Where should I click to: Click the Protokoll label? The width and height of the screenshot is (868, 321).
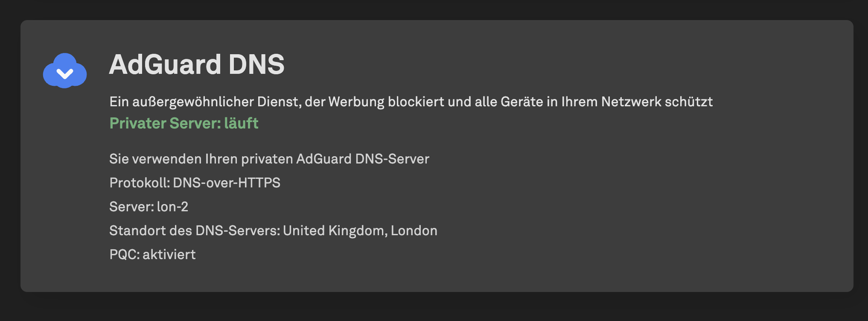(140, 183)
